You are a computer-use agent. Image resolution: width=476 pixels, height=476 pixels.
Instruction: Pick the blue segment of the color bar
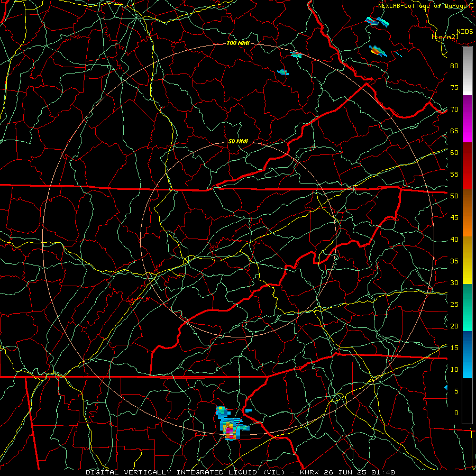[467, 354]
